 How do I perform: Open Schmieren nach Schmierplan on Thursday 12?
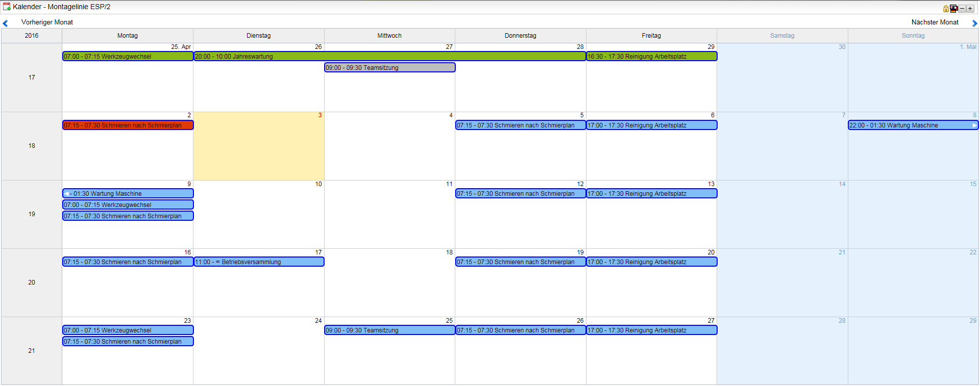tap(521, 194)
